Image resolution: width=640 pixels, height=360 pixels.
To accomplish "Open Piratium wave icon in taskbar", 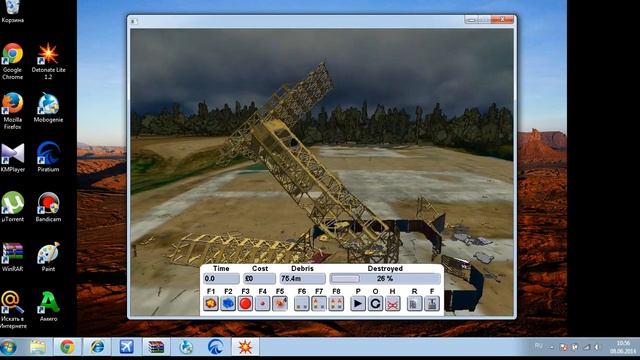I will (215, 347).
